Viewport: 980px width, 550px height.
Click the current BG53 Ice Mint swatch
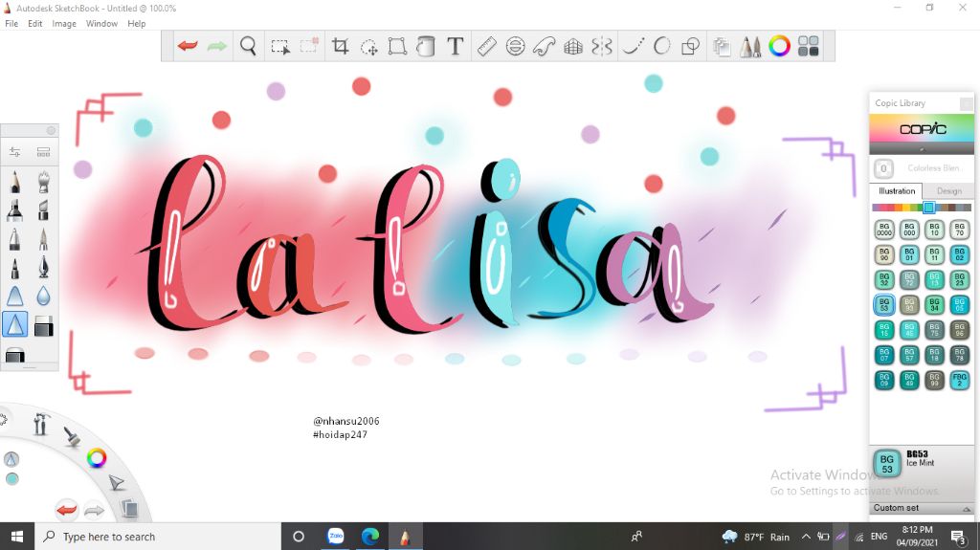coord(887,464)
